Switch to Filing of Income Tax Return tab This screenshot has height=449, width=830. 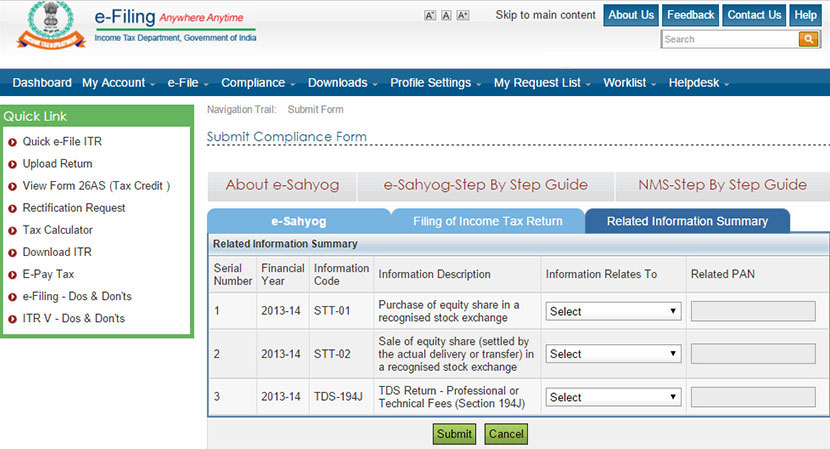488,221
